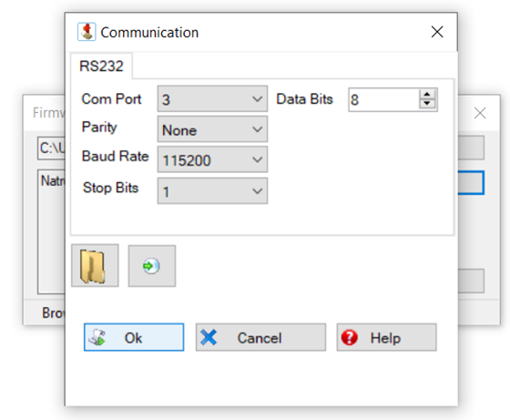Click the file path field in background window
This screenshot has width=510, height=420.
click(x=51, y=148)
